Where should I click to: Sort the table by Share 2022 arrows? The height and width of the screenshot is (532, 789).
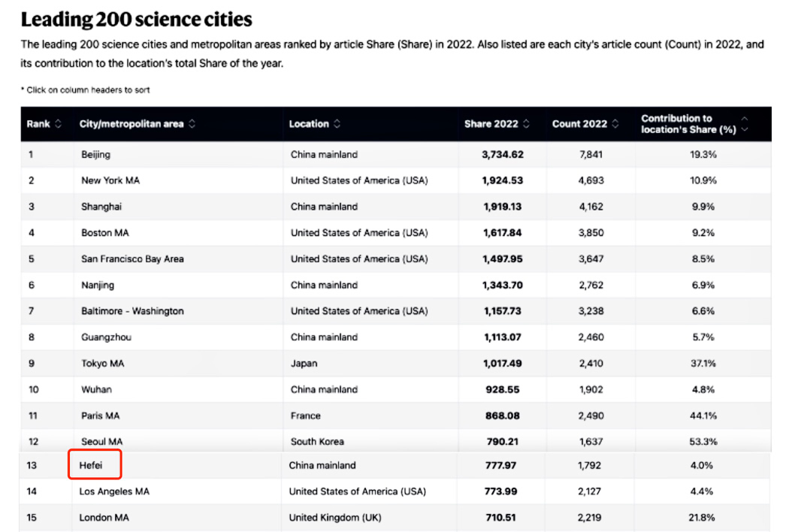526,124
